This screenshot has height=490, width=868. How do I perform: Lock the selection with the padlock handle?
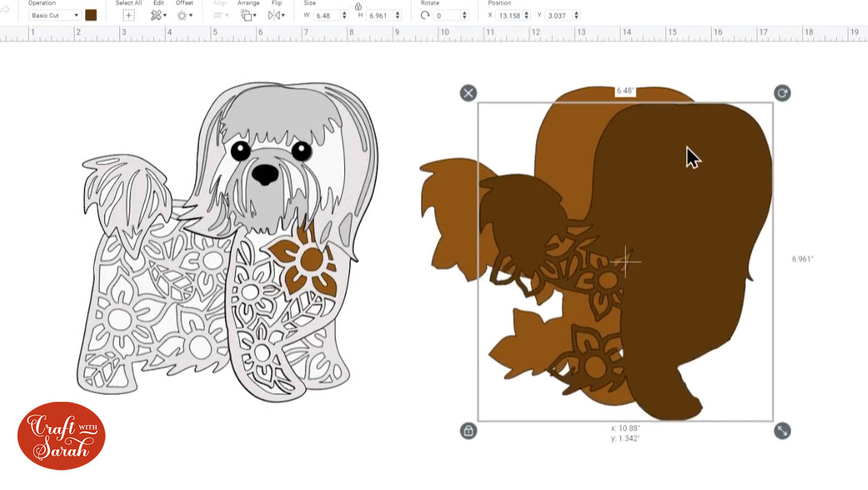[x=469, y=430]
